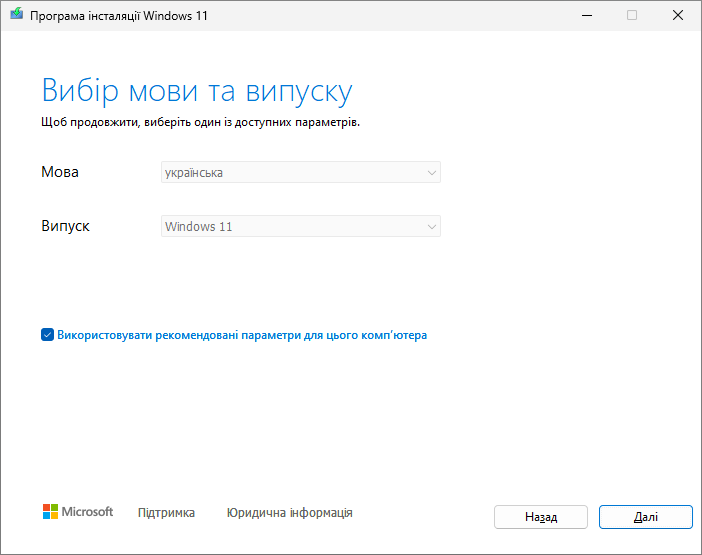This screenshot has height=555, width=702.
Task: Uncheck the recommended options checkbox
Action: pyautogui.click(x=47, y=335)
